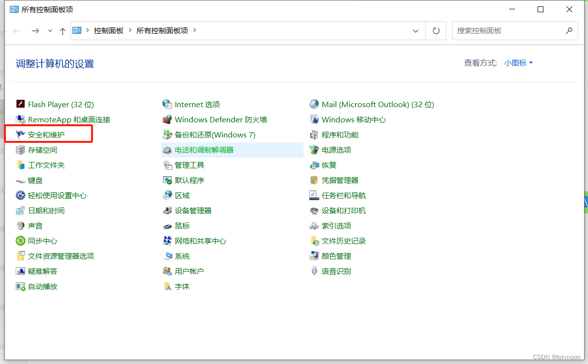The image size is (588, 364).
Task: Click the 鼠标 icon
Action: [x=167, y=226]
